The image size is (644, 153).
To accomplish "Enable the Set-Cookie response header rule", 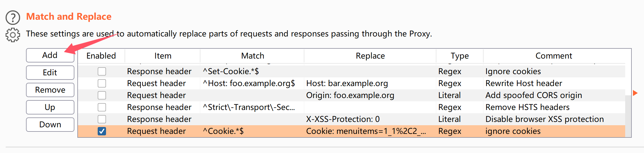I will coord(102,71).
